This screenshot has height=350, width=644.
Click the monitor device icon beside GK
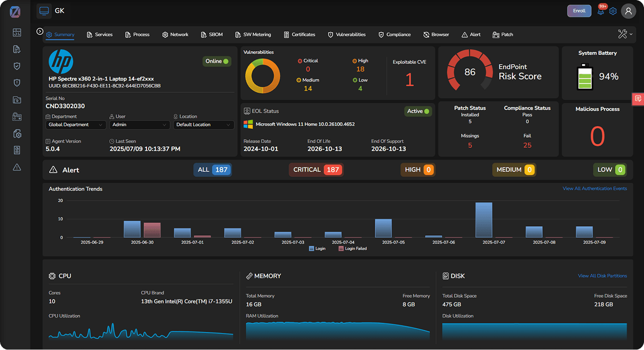[44, 11]
